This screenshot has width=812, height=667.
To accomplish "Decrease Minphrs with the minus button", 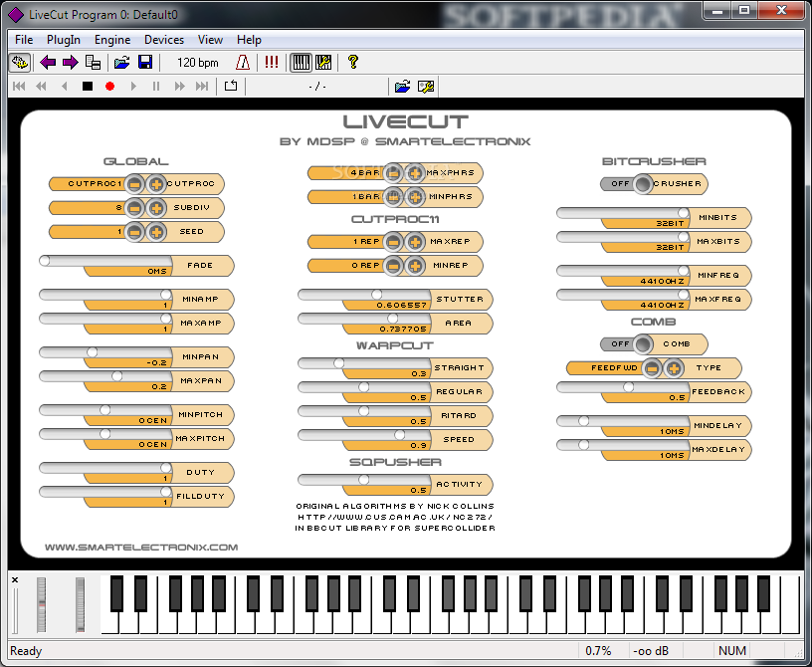I will tap(393, 197).
